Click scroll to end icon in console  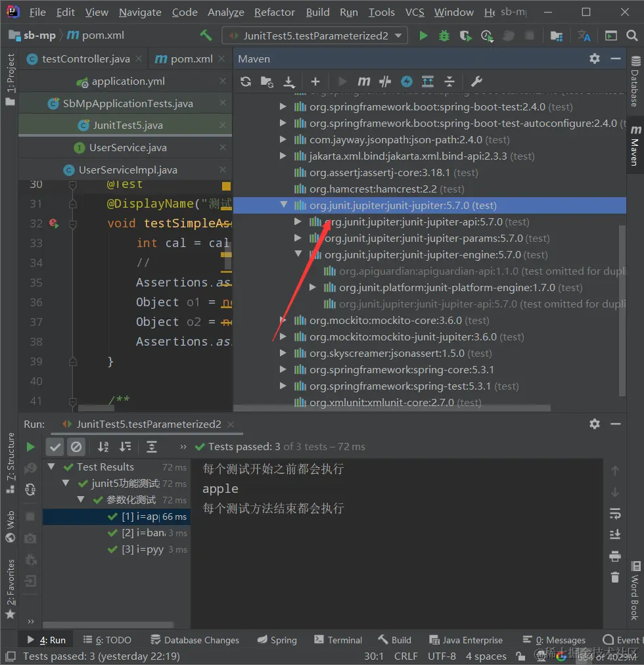[x=614, y=534]
